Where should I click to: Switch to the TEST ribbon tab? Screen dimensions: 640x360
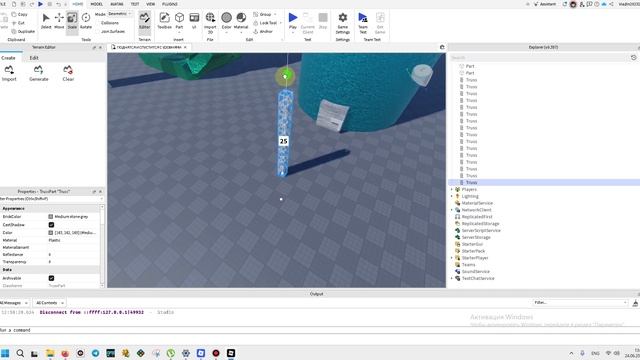[x=135, y=4]
